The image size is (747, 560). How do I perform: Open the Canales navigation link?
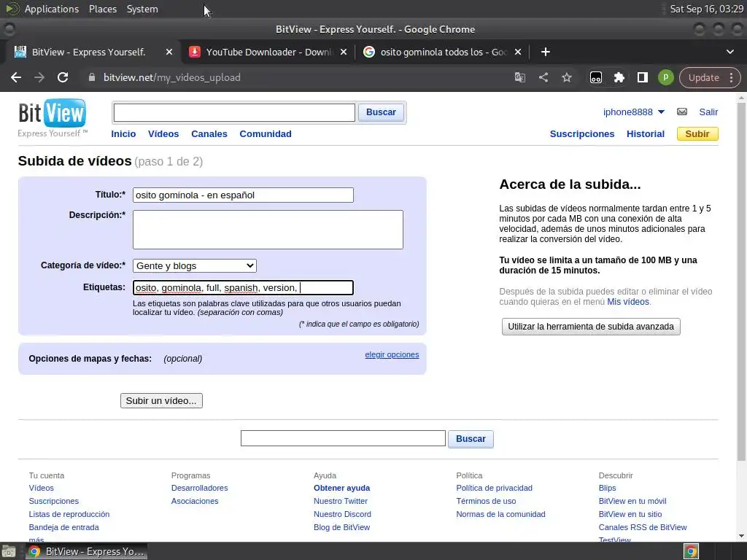(209, 134)
